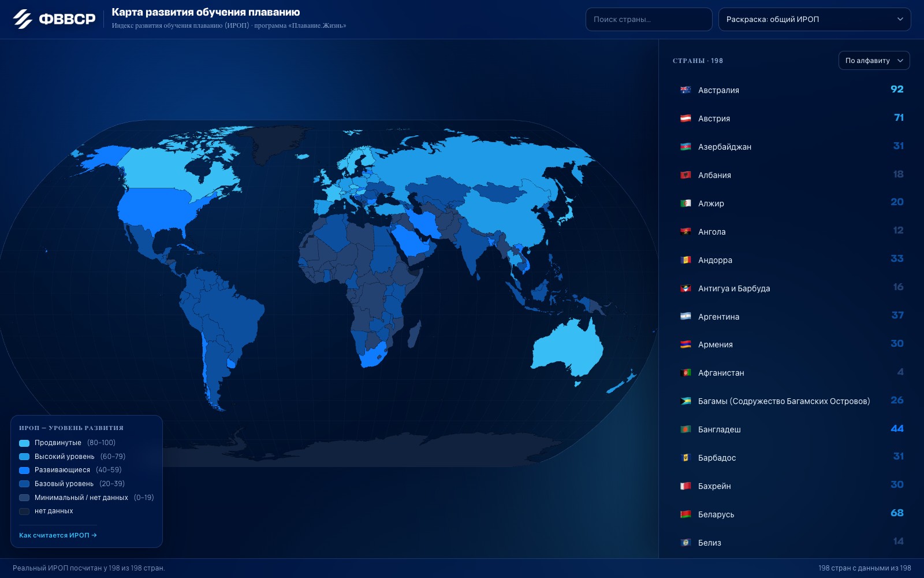Click the Минимальный / нет данных legend swatch
924x578 pixels.
pos(24,498)
